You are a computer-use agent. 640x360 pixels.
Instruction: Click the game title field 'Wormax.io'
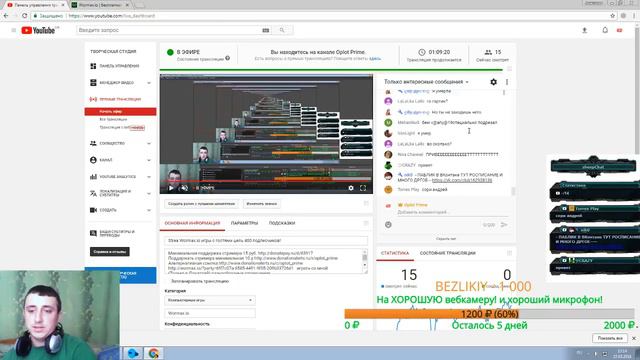[x=210, y=313]
